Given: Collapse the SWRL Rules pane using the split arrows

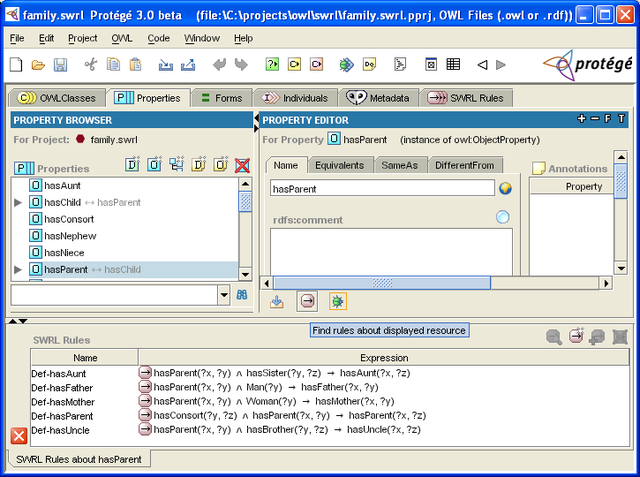Looking at the screenshot, I should tap(23, 321).
